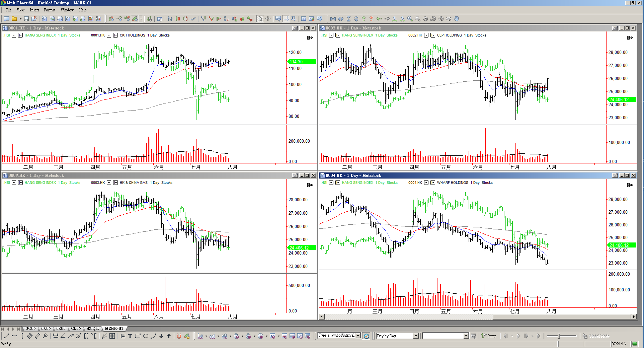Toggle CKH HOLDINGS series checkbox
The height and width of the screenshot is (354, 644).
coord(115,35)
